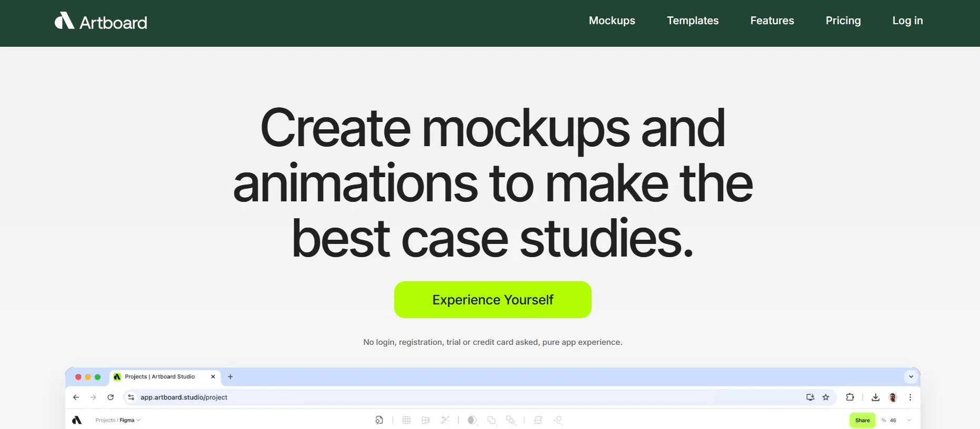Click the grid icon in app toolbar

click(406, 420)
